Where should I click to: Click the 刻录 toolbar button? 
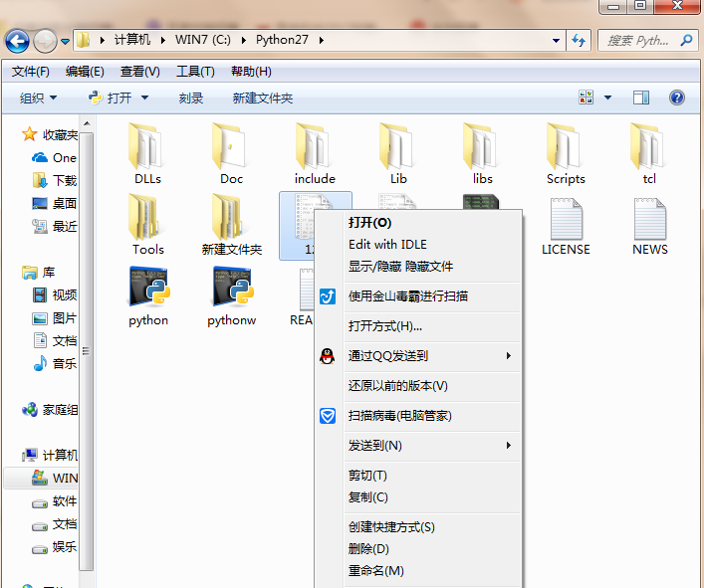tap(191, 98)
